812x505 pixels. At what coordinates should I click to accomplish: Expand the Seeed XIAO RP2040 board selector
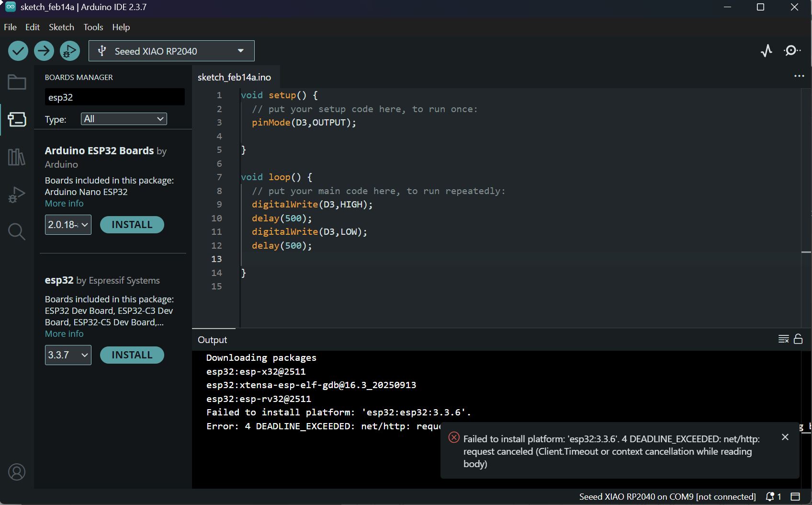[x=171, y=51]
